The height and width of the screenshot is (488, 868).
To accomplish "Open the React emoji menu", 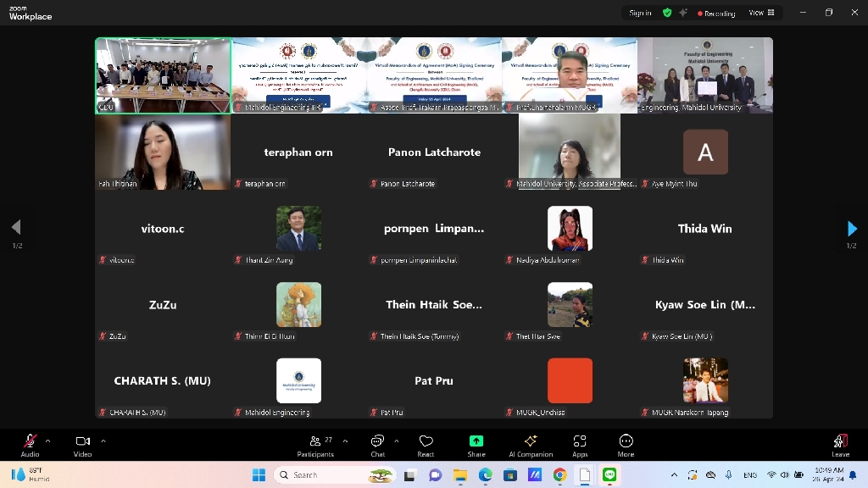I will [426, 444].
